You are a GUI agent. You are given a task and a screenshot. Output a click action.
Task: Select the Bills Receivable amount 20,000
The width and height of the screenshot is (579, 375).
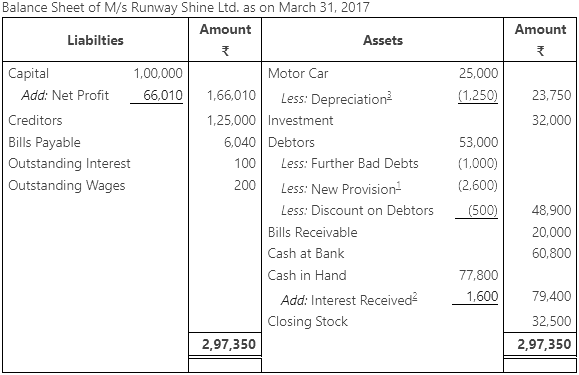click(551, 232)
